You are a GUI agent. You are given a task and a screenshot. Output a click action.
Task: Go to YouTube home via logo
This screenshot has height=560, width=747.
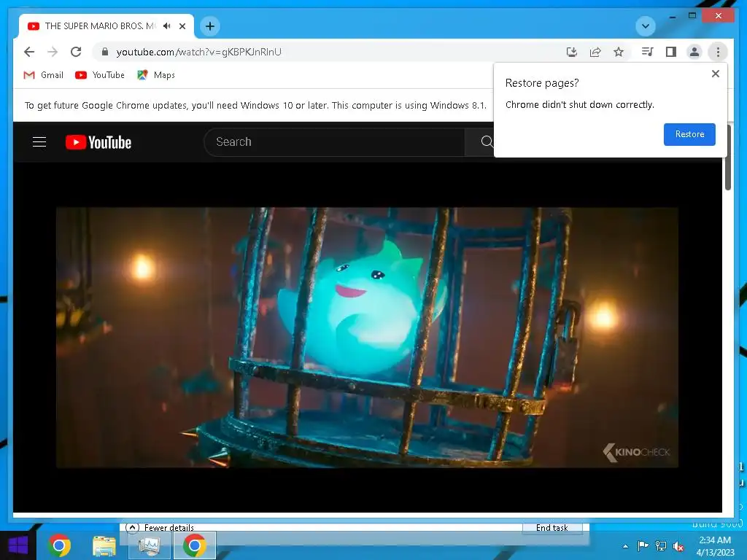pyautogui.click(x=98, y=142)
